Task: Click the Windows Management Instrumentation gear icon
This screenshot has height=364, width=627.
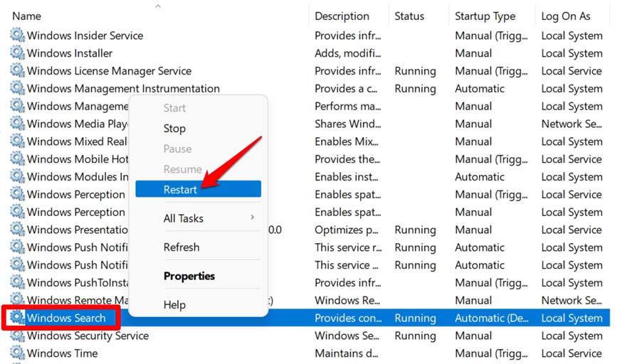Action: point(17,89)
